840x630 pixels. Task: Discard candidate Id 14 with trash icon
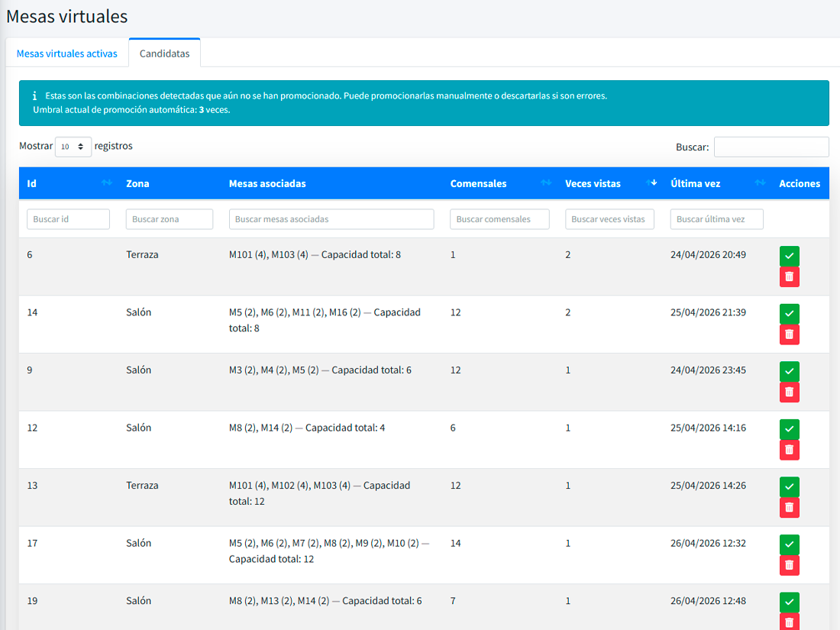coord(789,334)
